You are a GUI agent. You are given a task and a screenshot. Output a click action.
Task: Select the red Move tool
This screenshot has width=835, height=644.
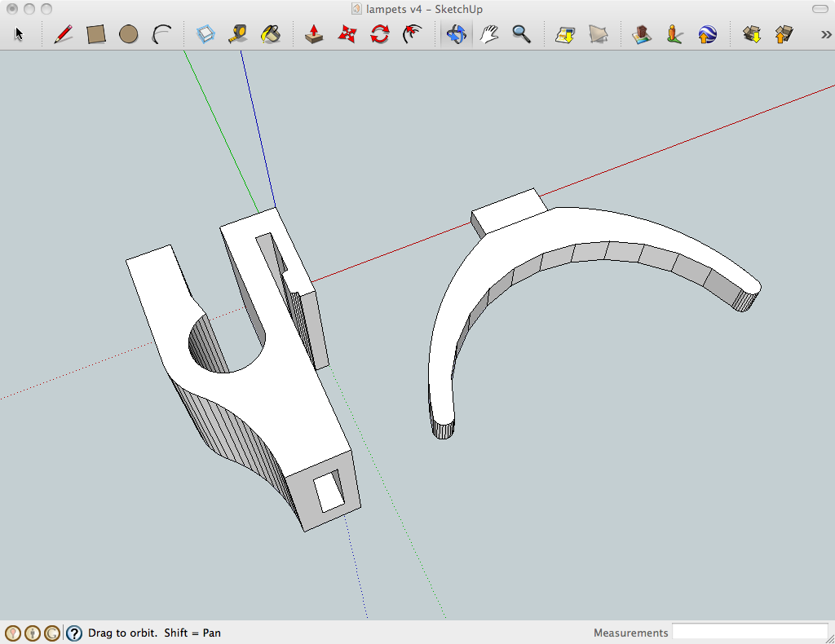click(347, 34)
